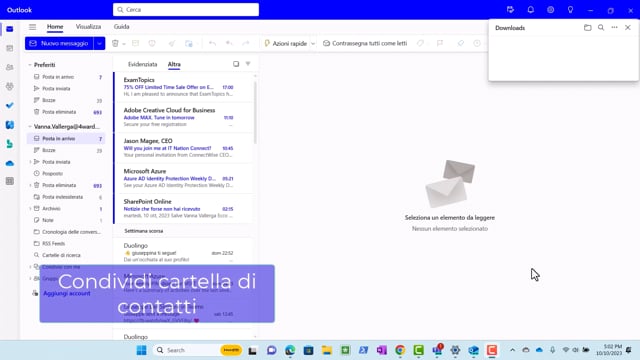Open the ExamTopics email
Screen dimensions: 640x360
tap(183, 87)
